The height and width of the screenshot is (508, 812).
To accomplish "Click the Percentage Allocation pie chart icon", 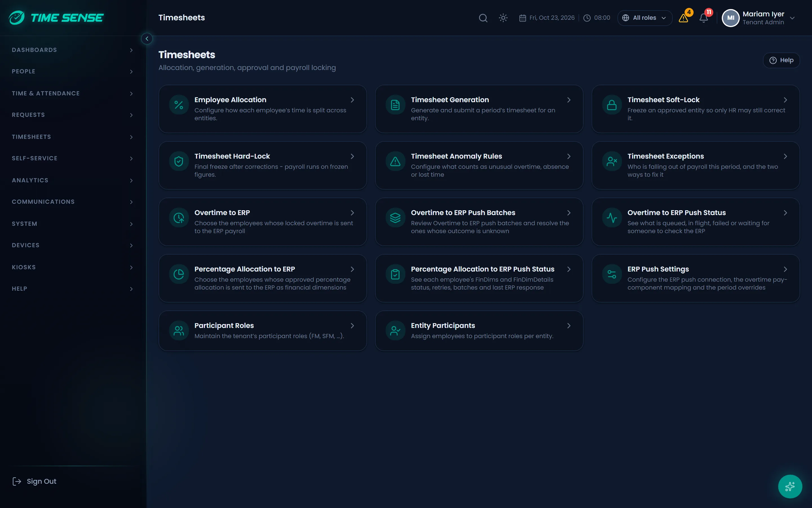I will (x=179, y=275).
